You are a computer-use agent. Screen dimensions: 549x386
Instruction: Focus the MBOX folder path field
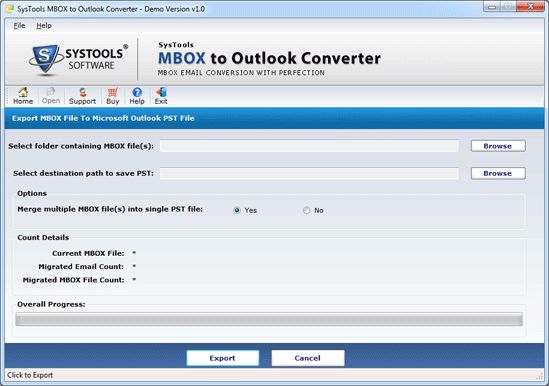pyautogui.click(x=309, y=146)
